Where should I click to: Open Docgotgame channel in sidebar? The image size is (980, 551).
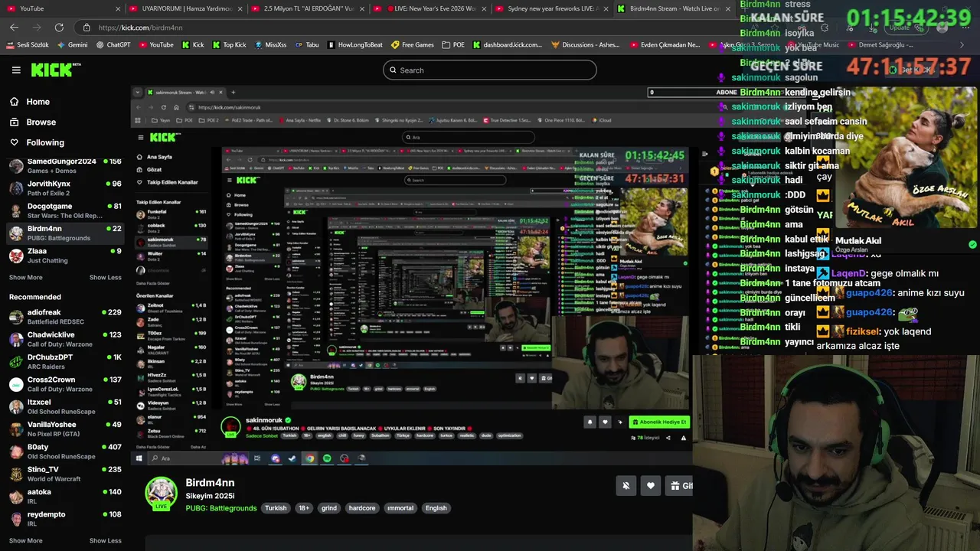(65, 210)
